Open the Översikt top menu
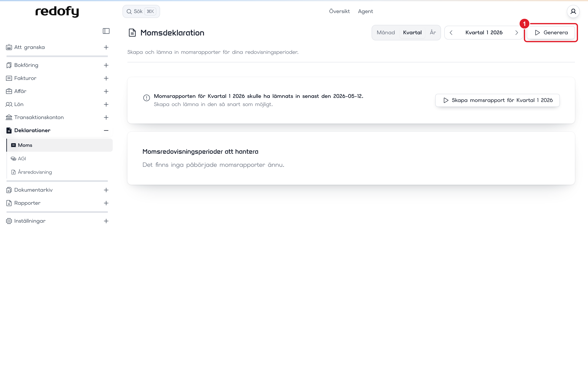The image size is (588, 367). [339, 11]
